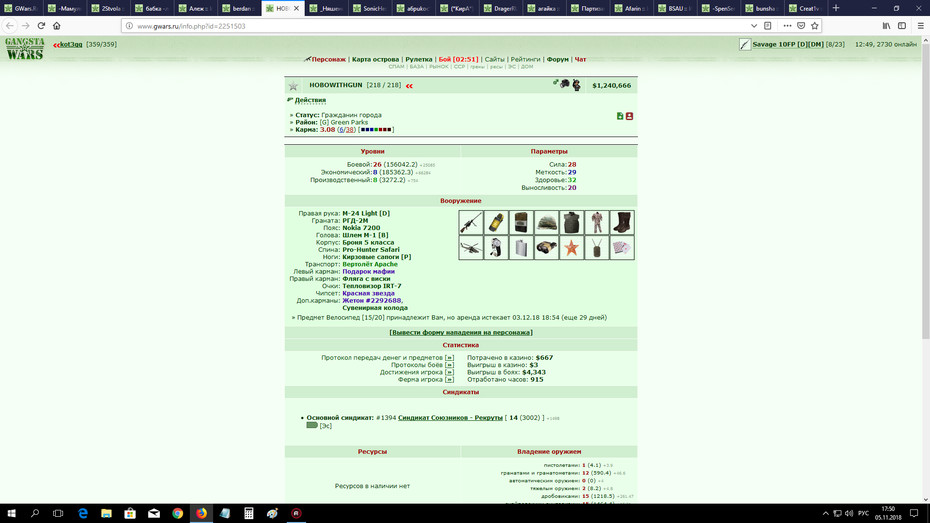Open the Красная звезда chipset link

pos(368,294)
